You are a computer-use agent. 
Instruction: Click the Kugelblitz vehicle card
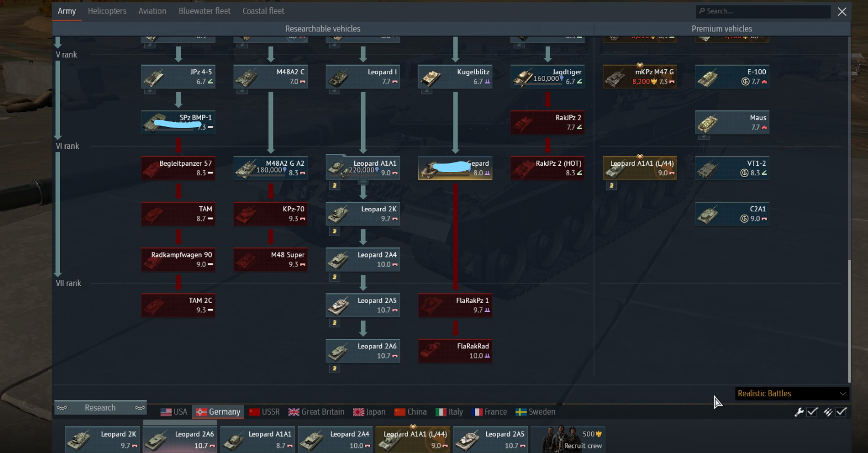pyautogui.click(x=455, y=76)
